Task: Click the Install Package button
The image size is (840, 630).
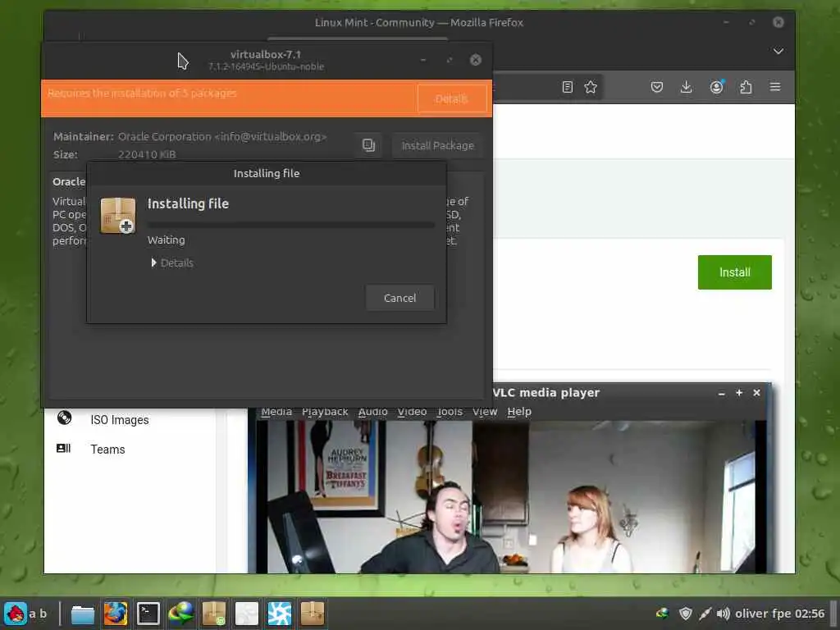Action: 437,146
